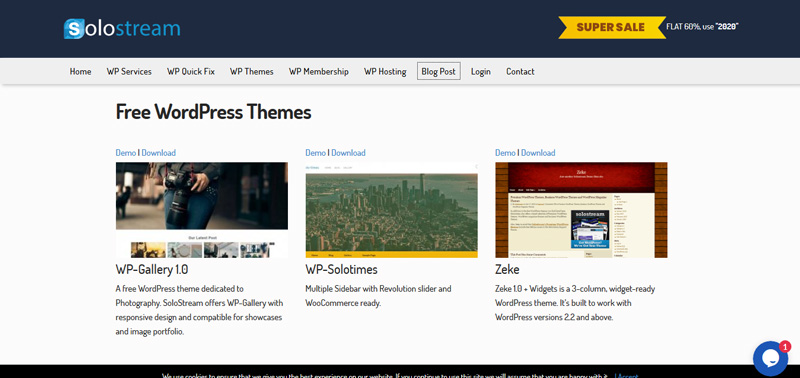
Task: Click the WP-Gallery description paragraph
Action: (199, 310)
